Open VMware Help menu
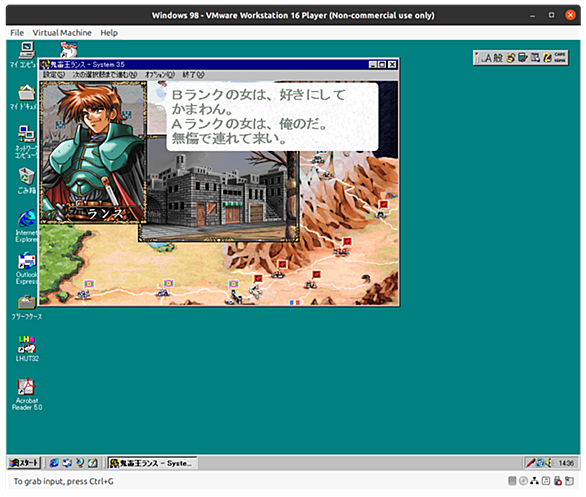Image resolution: width=586 pixels, height=497 pixels. 109,33
